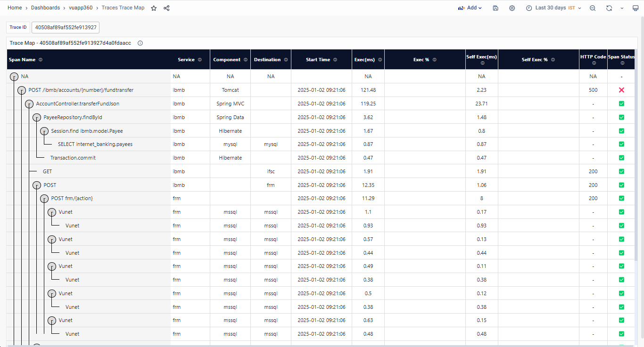Save the dashboard using the disk icon
This screenshot has width=644, height=347.
[x=495, y=8]
